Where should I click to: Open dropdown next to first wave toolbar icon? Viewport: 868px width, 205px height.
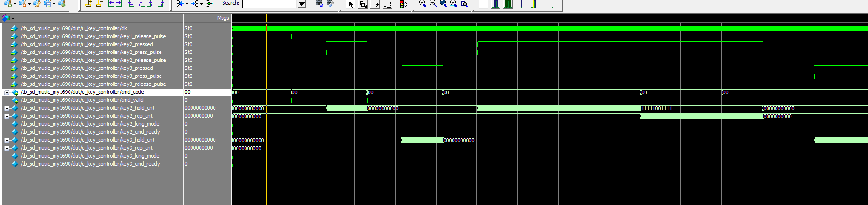pyautogui.click(x=15, y=4)
